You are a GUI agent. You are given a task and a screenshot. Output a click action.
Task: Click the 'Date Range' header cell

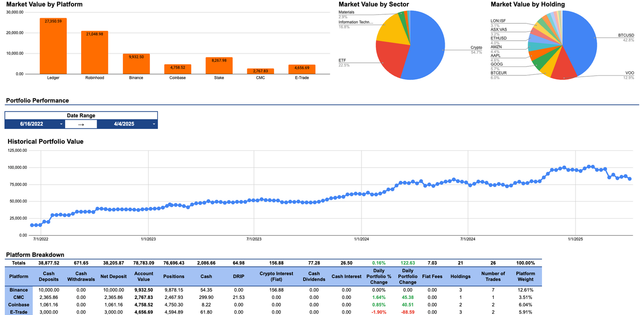pyautogui.click(x=81, y=116)
